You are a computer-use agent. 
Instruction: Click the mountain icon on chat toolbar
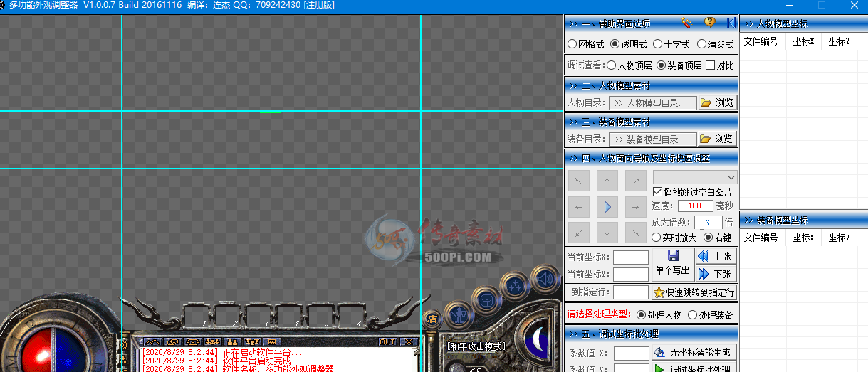pyautogui.click(x=153, y=342)
